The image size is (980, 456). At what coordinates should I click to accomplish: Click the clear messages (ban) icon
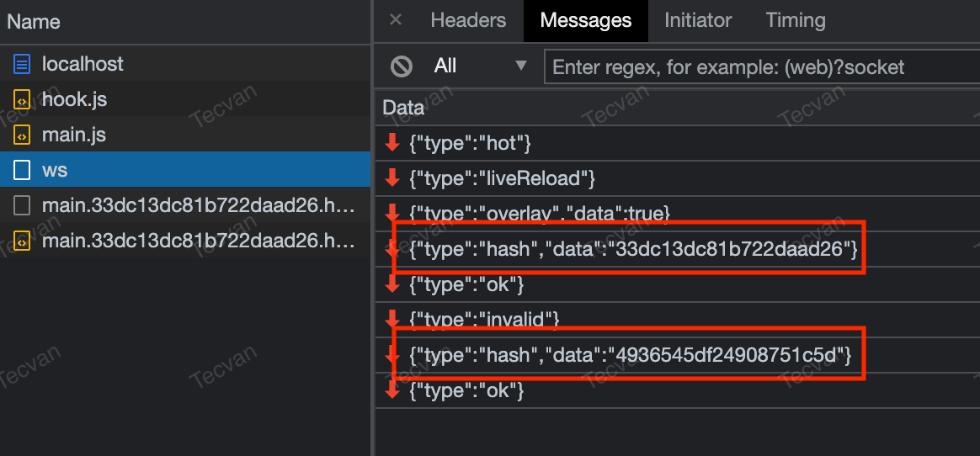coord(402,66)
